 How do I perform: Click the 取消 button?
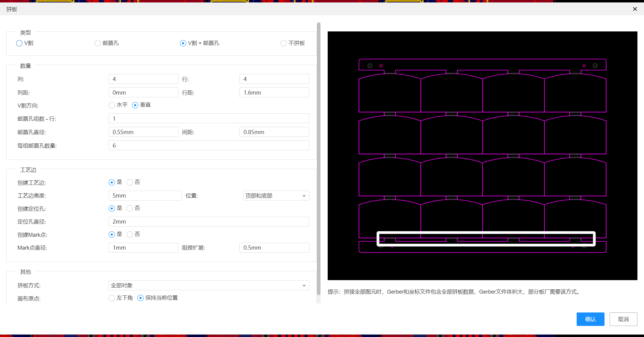pyautogui.click(x=623, y=319)
